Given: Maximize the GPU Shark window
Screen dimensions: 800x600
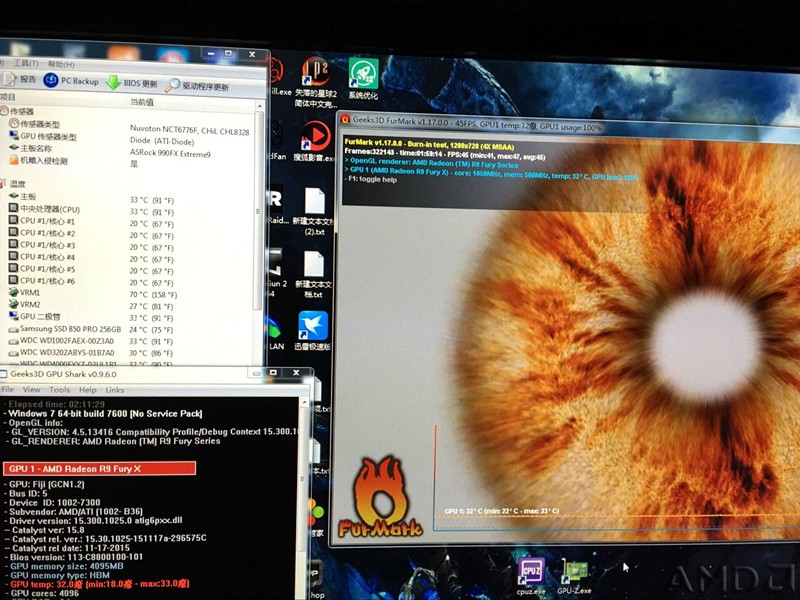Looking at the screenshot, I should point(273,372).
